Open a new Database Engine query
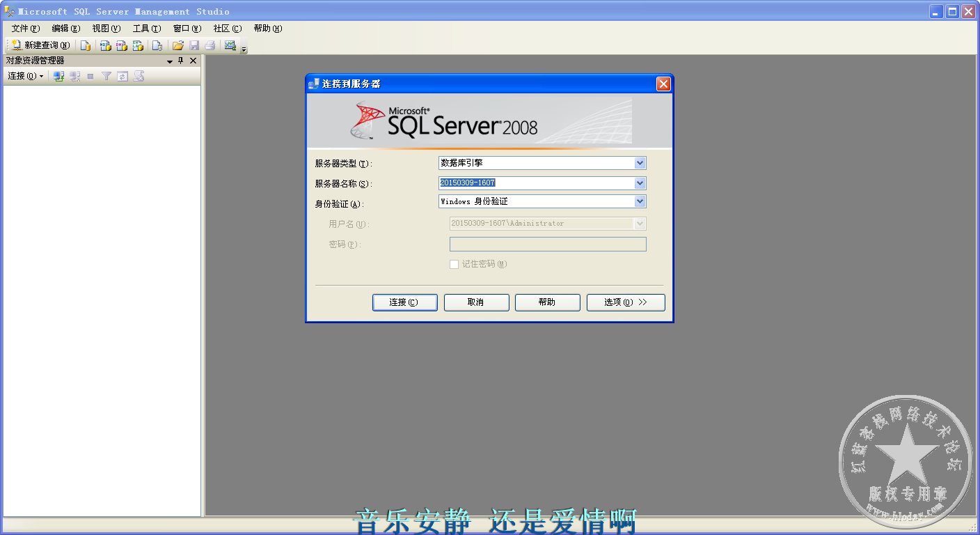The width and height of the screenshot is (980, 535). [85, 45]
